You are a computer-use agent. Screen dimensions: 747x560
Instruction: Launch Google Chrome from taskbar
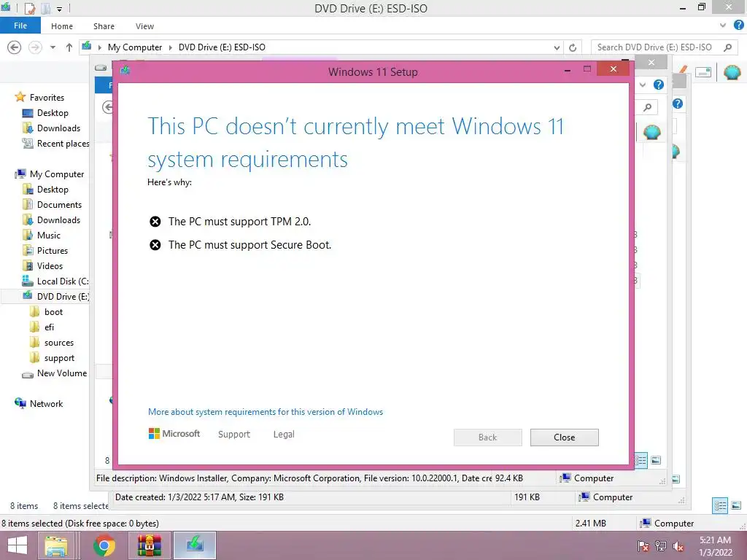click(104, 545)
